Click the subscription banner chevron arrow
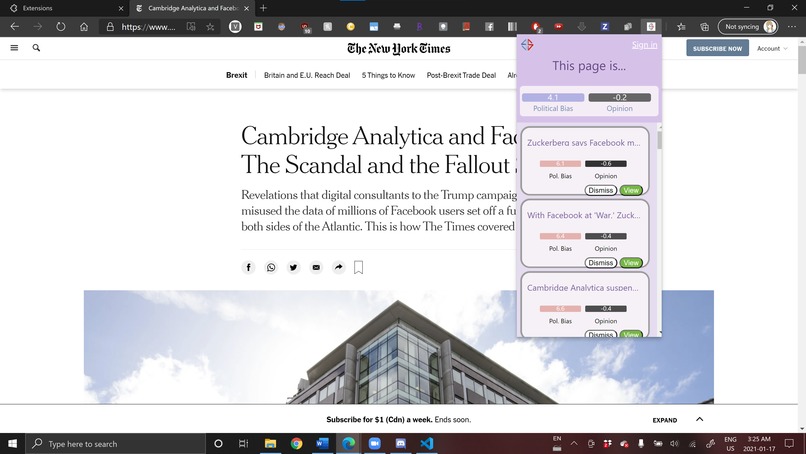806x454 pixels. (x=700, y=420)
